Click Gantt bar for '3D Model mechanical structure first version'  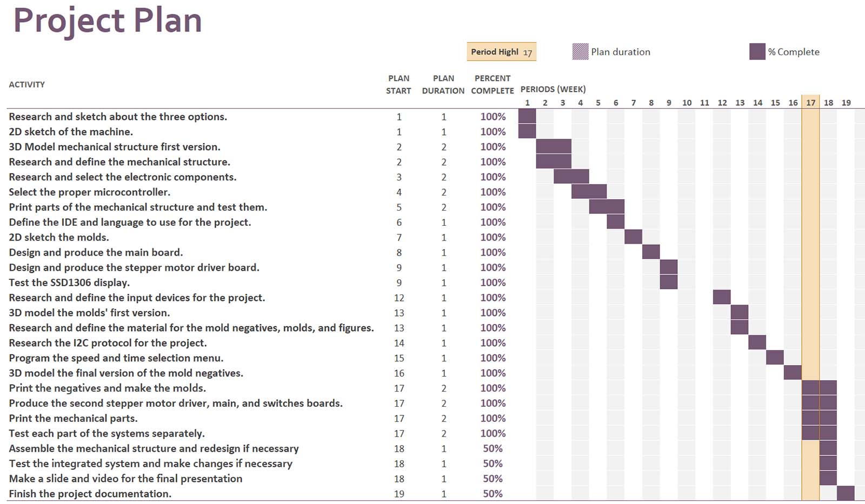(554, 146)
